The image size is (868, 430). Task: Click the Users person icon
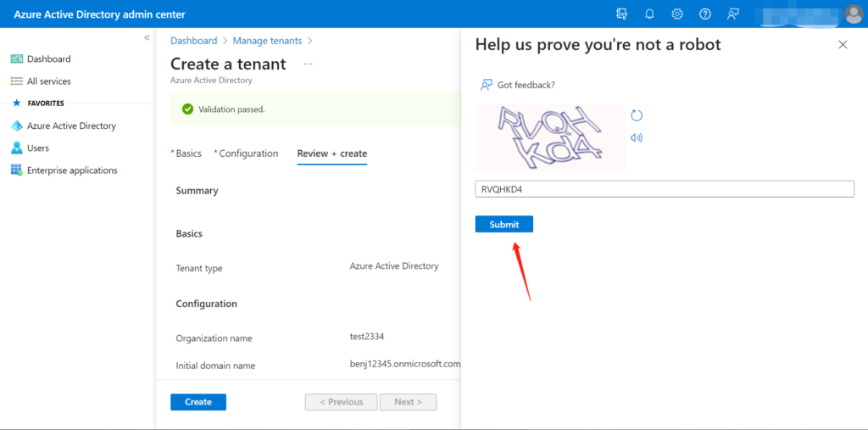tap(17, 148)
